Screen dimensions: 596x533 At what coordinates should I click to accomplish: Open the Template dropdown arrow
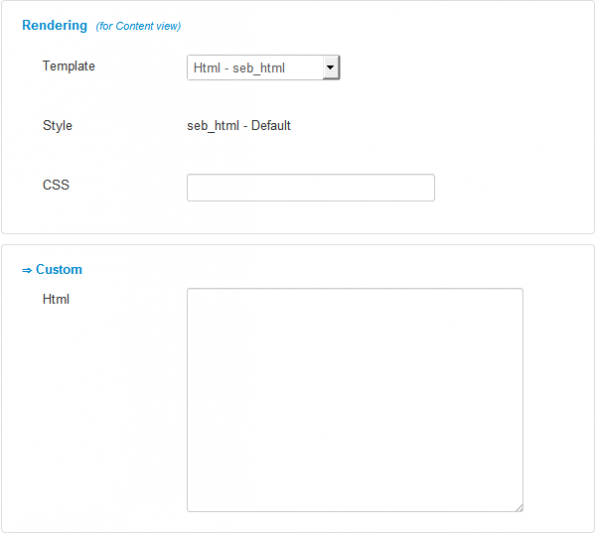[x=330, y=68]
